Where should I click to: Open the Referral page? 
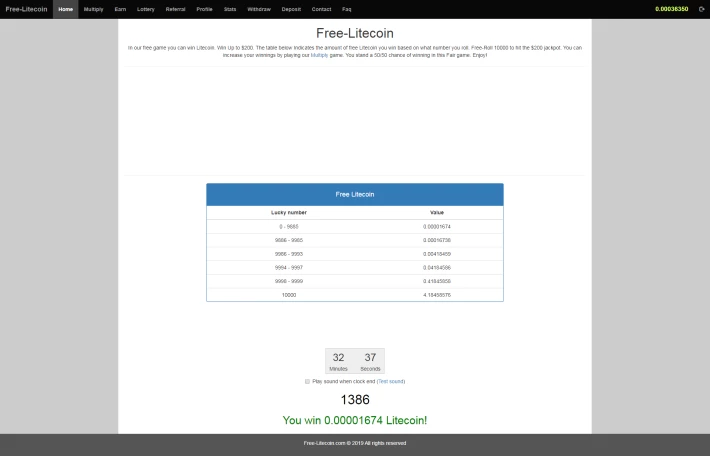[175, 9]
